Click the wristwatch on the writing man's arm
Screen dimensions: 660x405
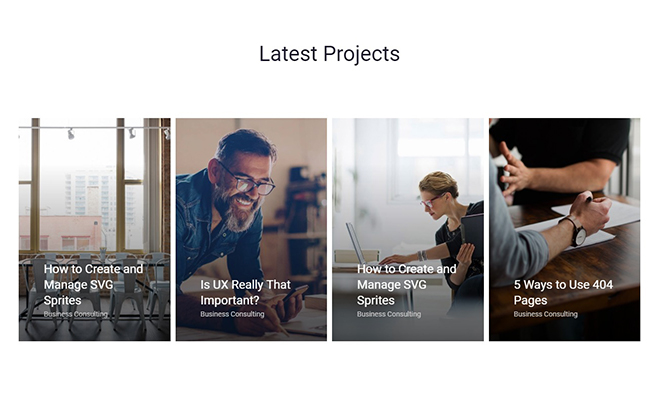(576, 231)
